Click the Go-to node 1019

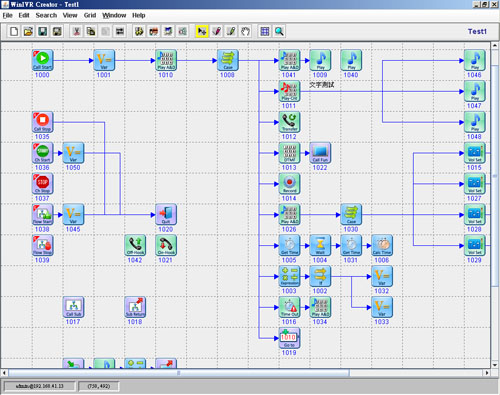coord(289,338)
